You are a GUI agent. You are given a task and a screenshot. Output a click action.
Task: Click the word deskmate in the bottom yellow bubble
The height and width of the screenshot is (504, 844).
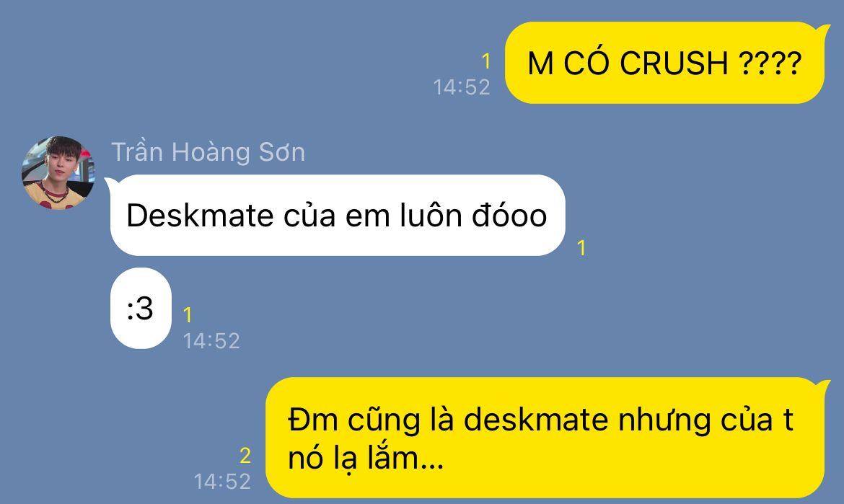(x=535, y=420)
